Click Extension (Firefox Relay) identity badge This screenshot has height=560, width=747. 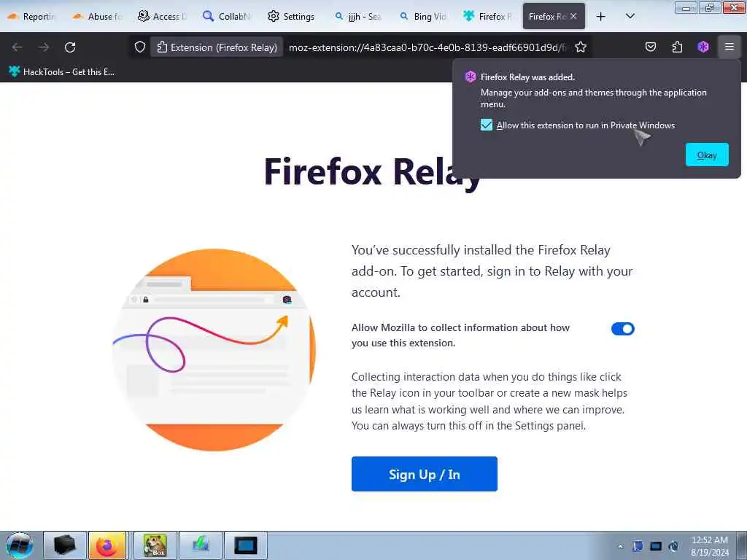(217, 47)
